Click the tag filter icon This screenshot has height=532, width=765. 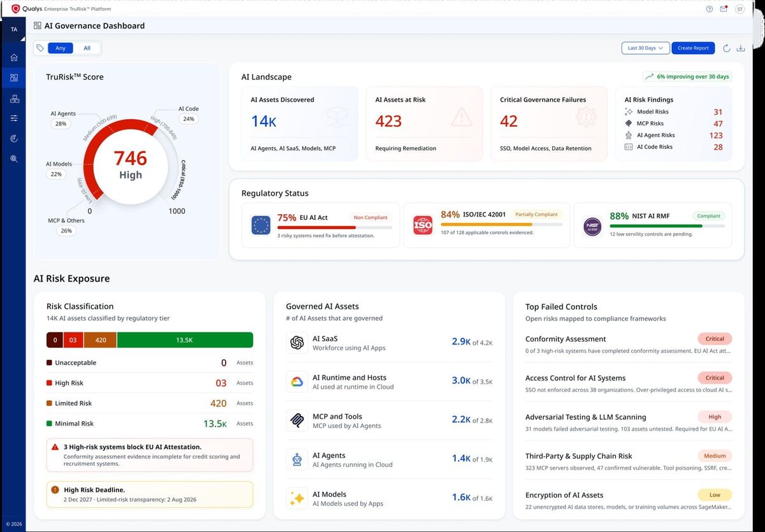tap(40, 48)
